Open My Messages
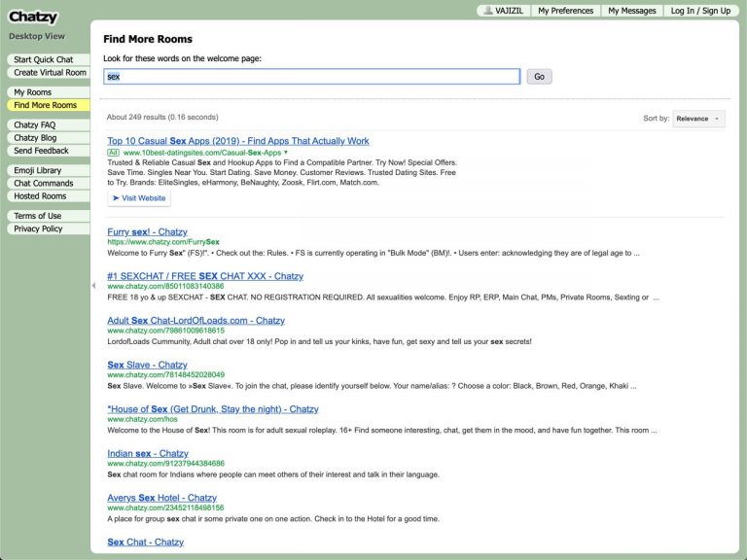This screenshot has width=747, height=560. point(631,11)
